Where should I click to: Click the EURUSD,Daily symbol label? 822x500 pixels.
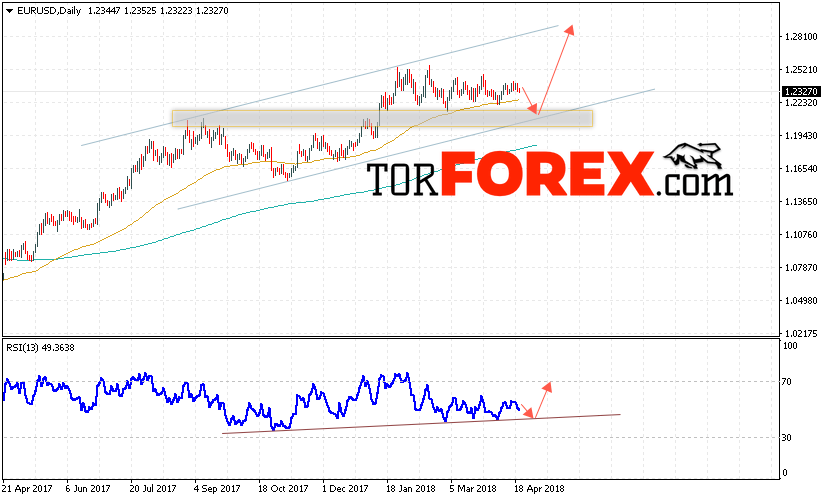49,10
